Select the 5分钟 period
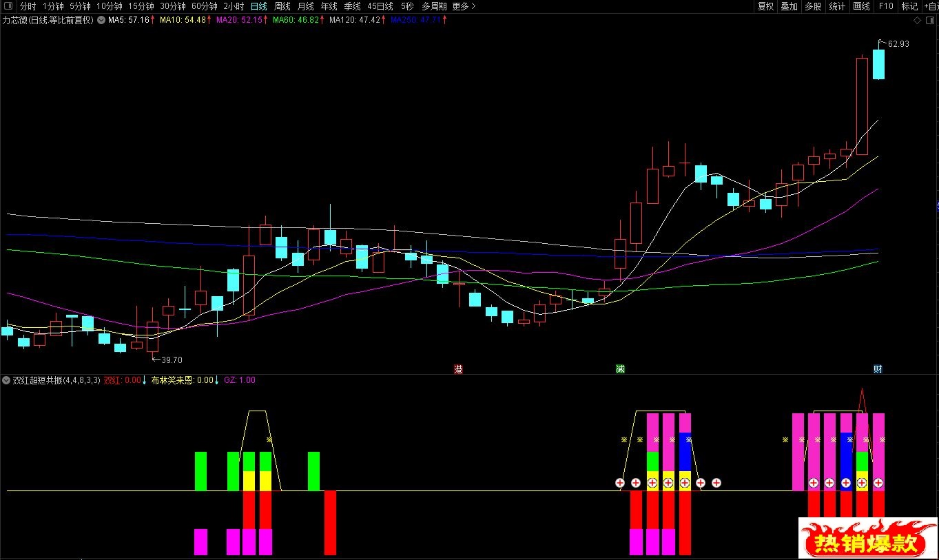 (x=80, y=6)
